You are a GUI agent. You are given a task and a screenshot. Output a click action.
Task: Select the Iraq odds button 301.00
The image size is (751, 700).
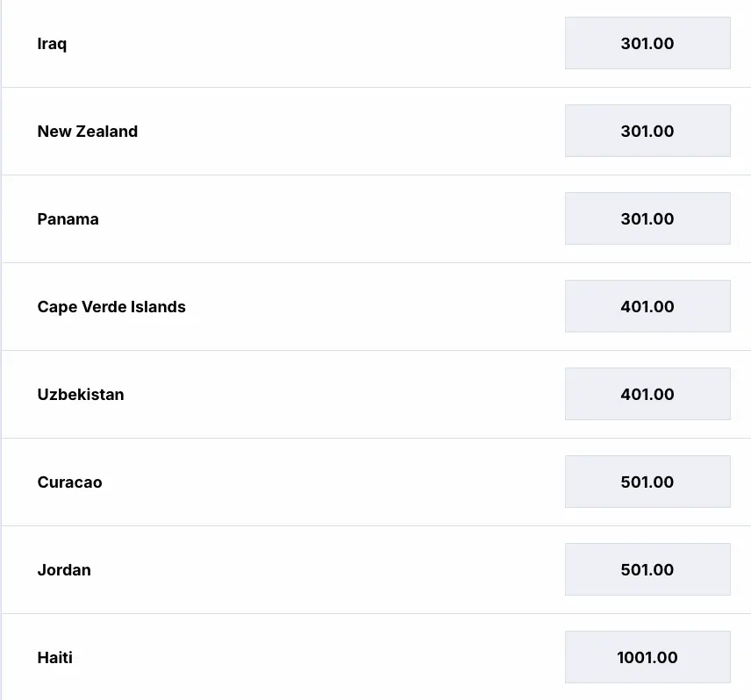647,43
